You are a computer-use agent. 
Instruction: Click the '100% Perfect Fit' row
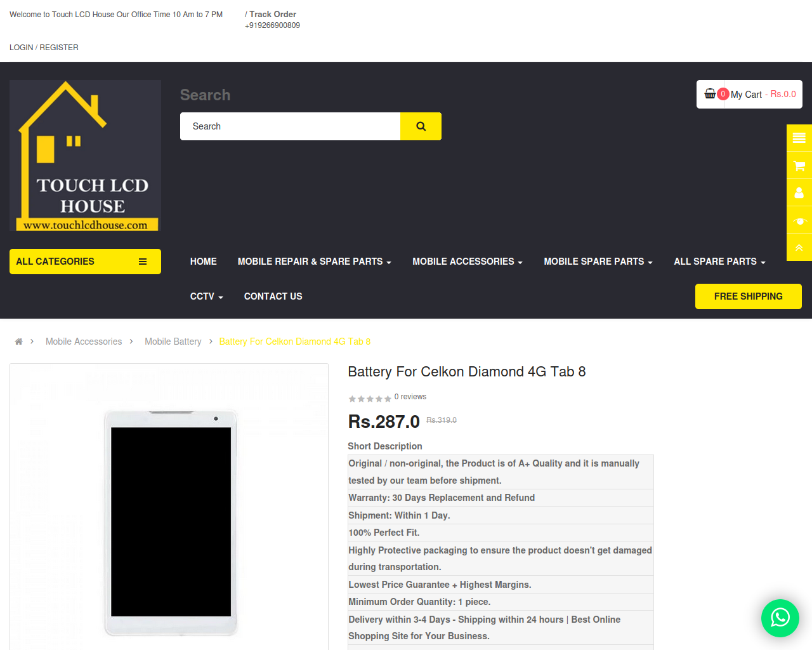501,533
